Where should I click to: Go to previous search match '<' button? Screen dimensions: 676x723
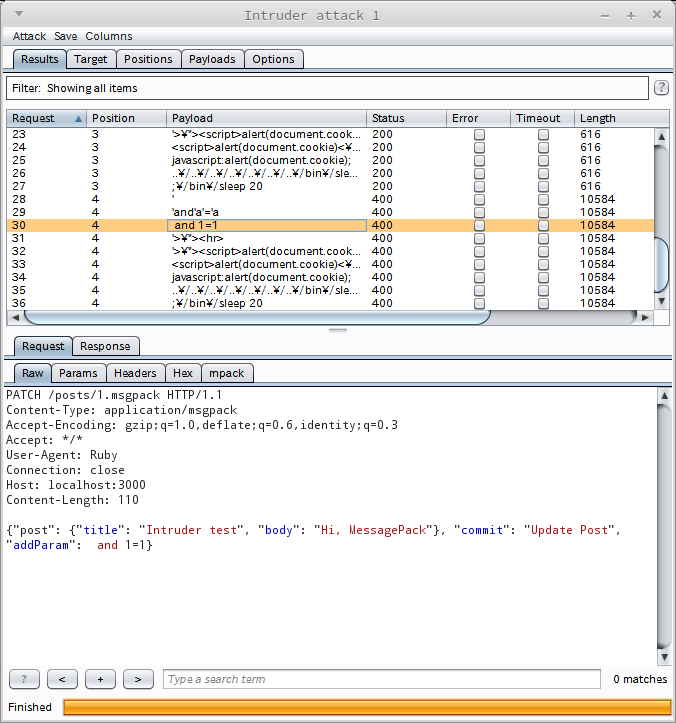(62, 679)
